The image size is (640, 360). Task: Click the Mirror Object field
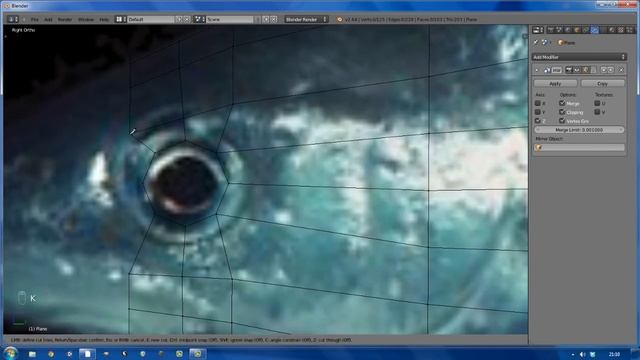(579, 147)
